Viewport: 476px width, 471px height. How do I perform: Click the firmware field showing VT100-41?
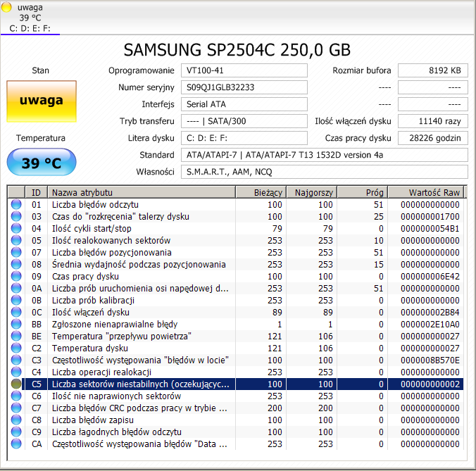[244, 70]
